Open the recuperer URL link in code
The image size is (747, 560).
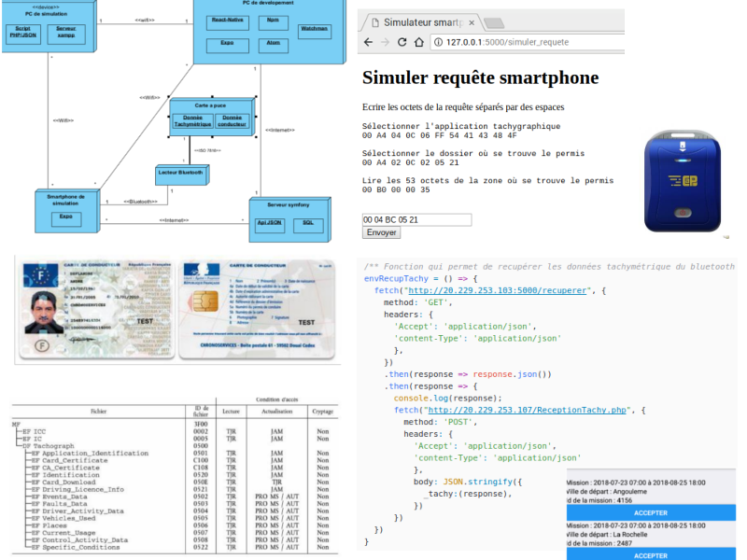[498, 290]
